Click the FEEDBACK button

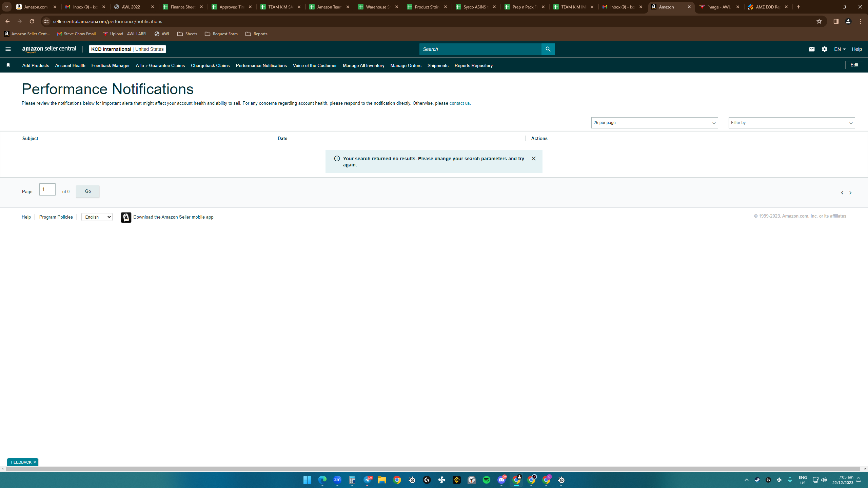21,462
